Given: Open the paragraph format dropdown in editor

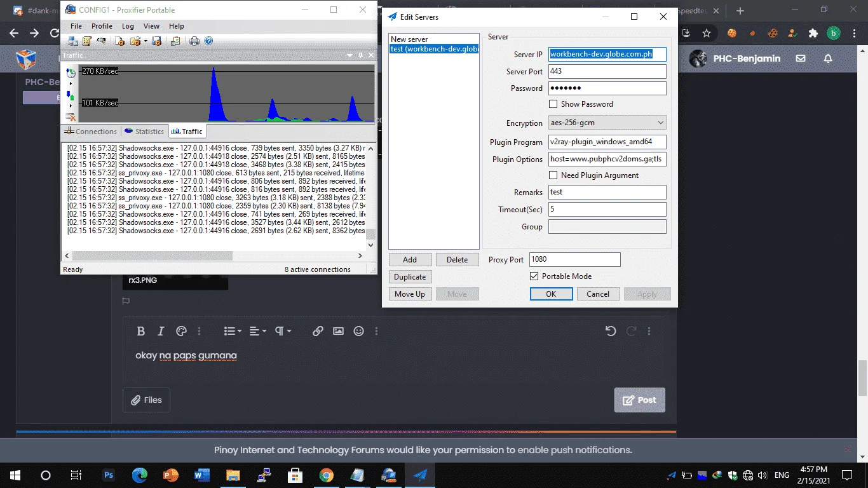Looking at the screenshot, I should click(283, 331).
